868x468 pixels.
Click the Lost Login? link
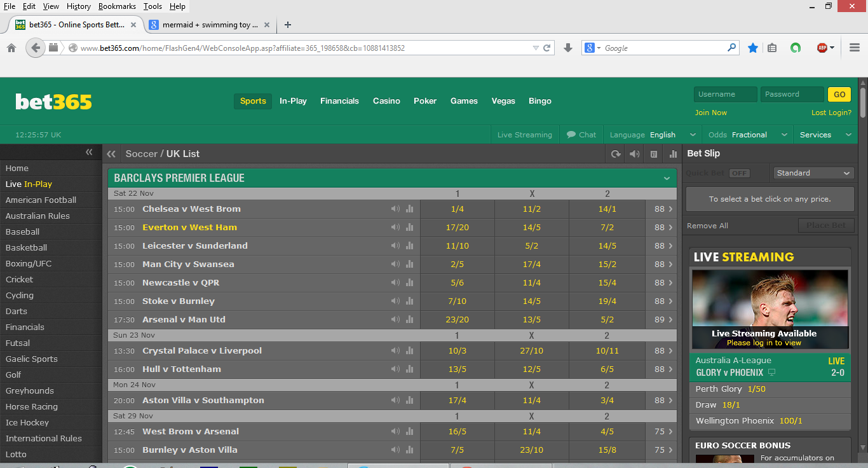[x=831, y=113]
